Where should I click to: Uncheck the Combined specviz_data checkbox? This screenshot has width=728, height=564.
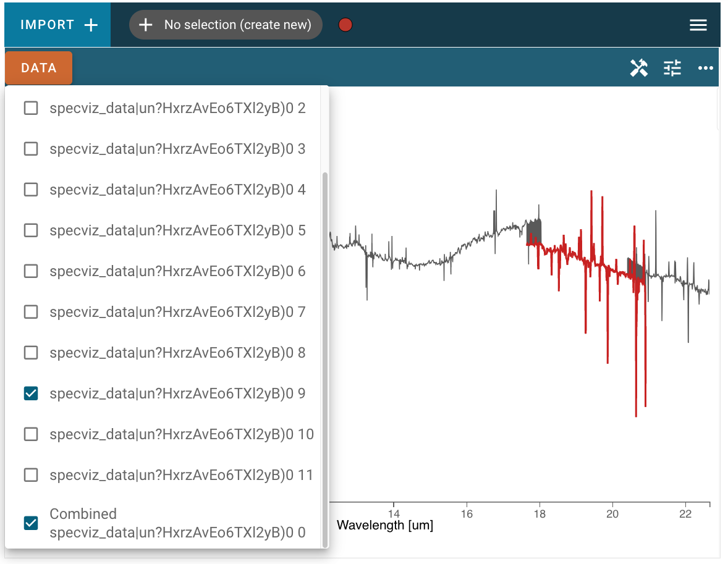point(31,523)
